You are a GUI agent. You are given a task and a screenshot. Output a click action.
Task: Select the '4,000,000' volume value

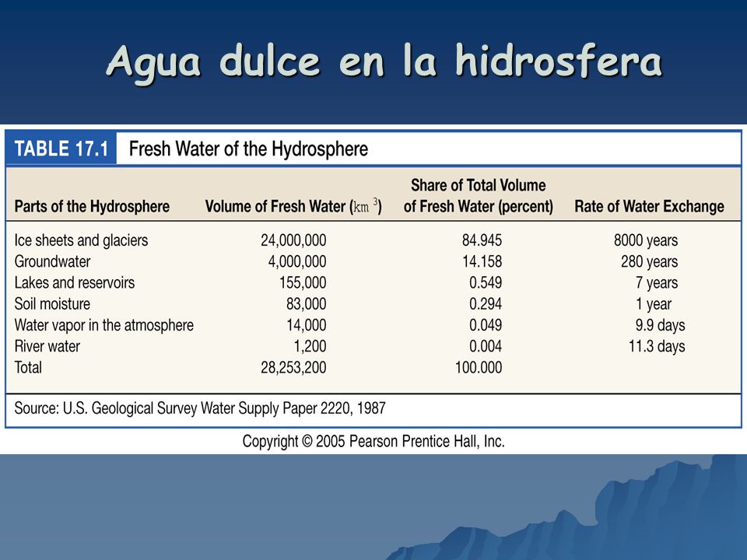(x=297, y=261)
